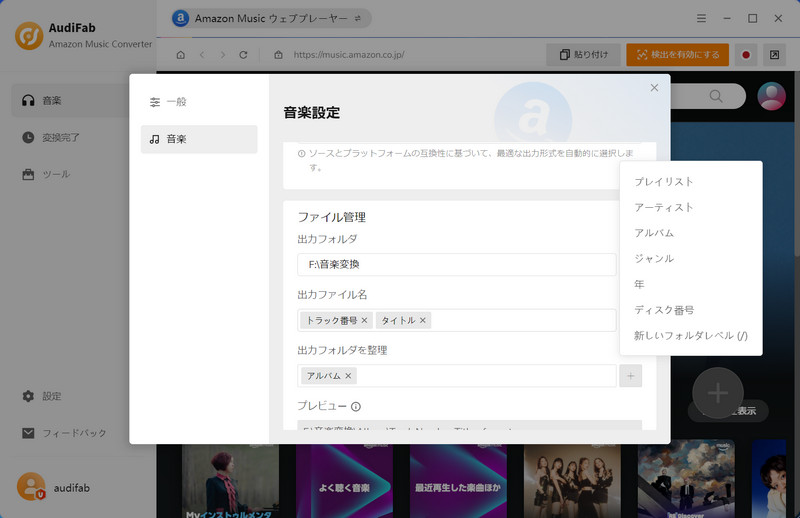Open the audifab user account
This screenshot has width=800, height=518.
[x=54, y=487]
